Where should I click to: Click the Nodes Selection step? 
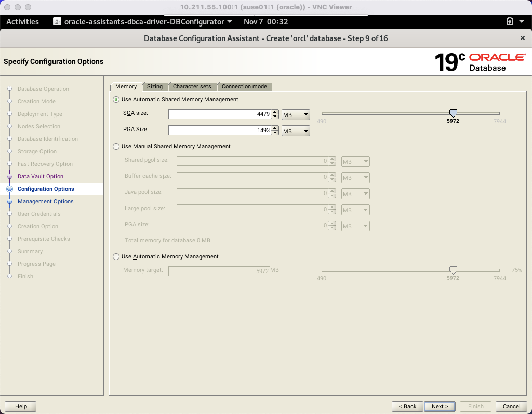[38, 127]
